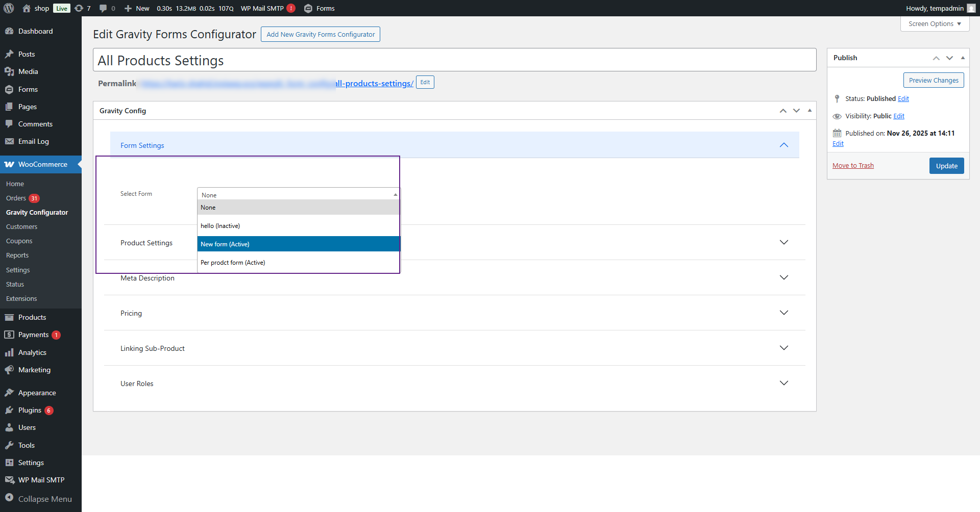Collapse the Form Settings section chevron
This screenshot has width=980, height=512.
(x=784, y=145)
